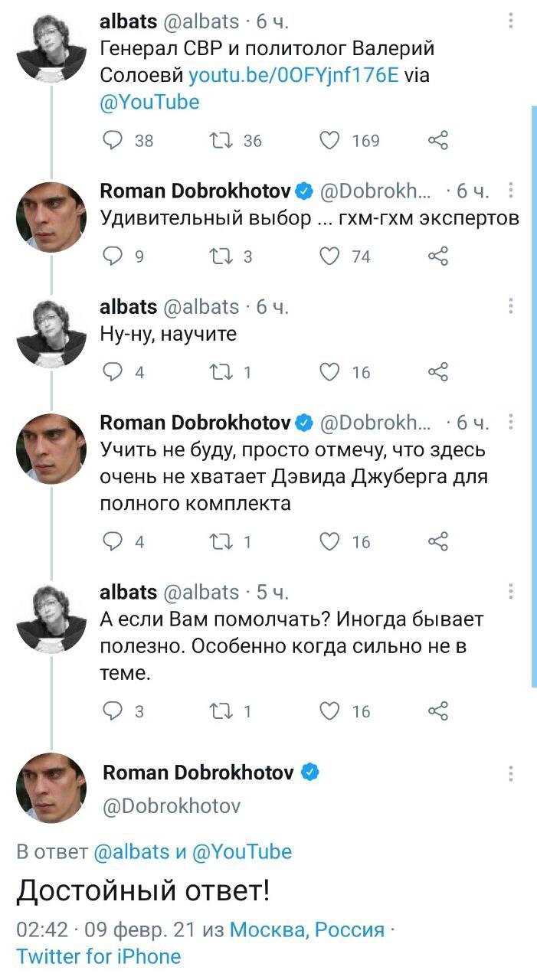
Task: Open the Twitter for iPhone source link
Action: [x=99, y=956]
